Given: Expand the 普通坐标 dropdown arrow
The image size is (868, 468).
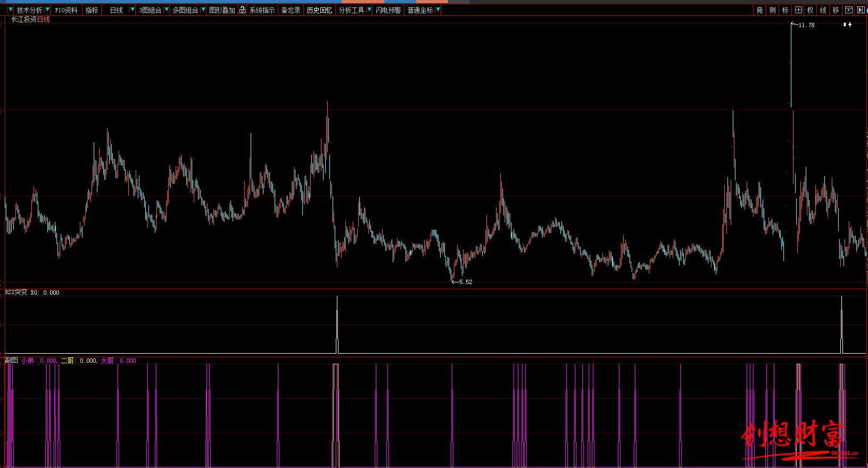Looking at the screenshot, I should tap(438, 10).
